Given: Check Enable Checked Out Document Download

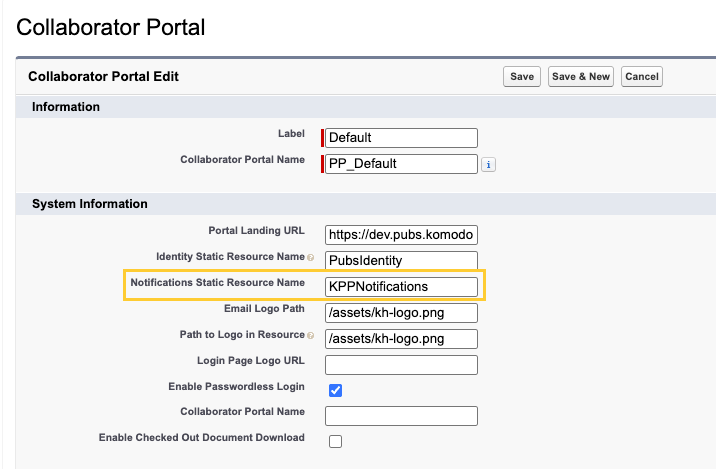Looking at the screenshot, I should point(335,441).
